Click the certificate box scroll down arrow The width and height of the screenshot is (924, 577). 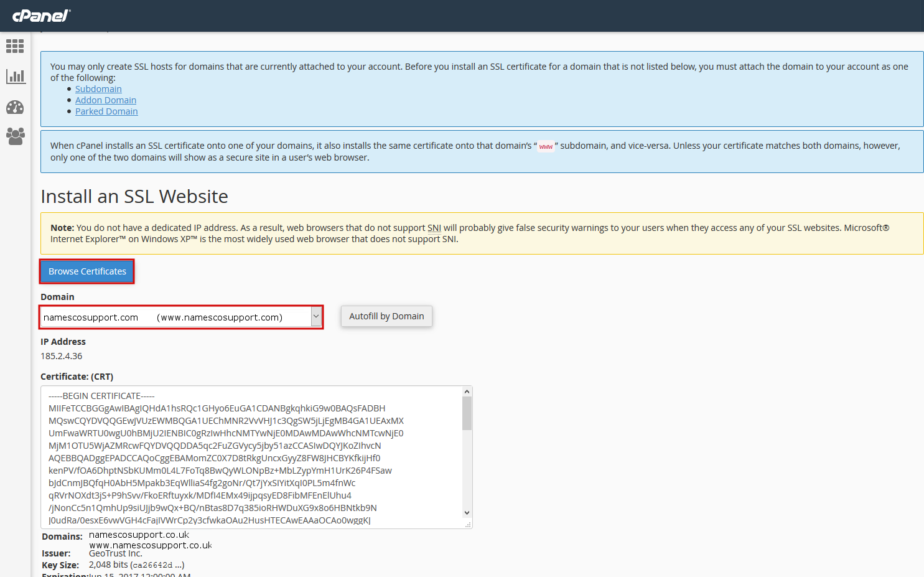(467, 513)
